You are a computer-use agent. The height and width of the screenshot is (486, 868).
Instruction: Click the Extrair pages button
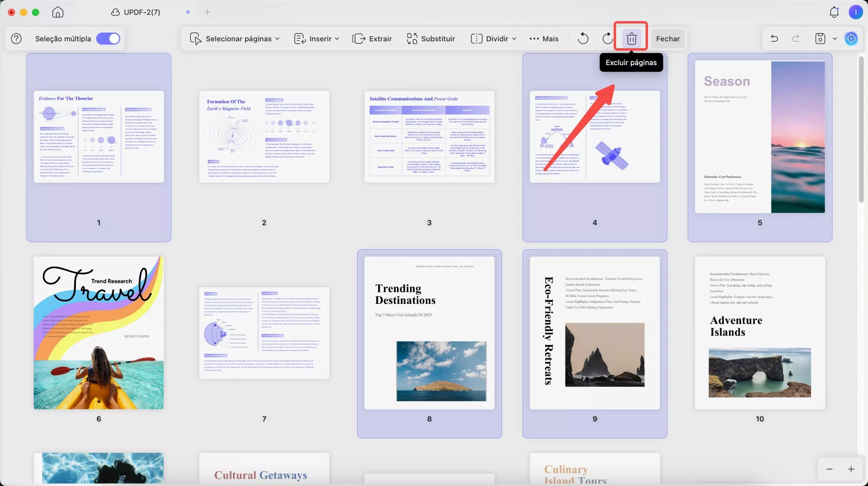[x=372, y=39]
